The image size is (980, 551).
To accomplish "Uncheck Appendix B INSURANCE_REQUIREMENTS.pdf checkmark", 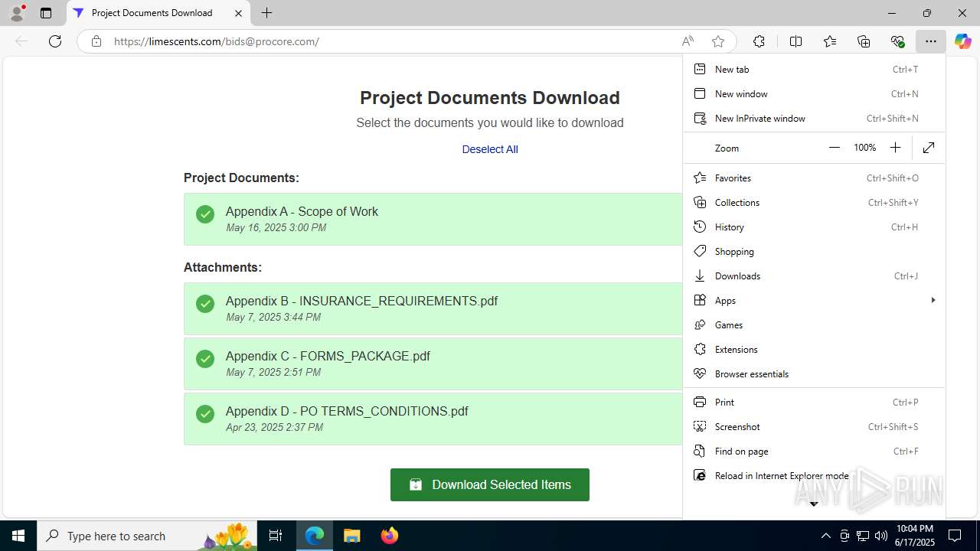I will point(204,304).
